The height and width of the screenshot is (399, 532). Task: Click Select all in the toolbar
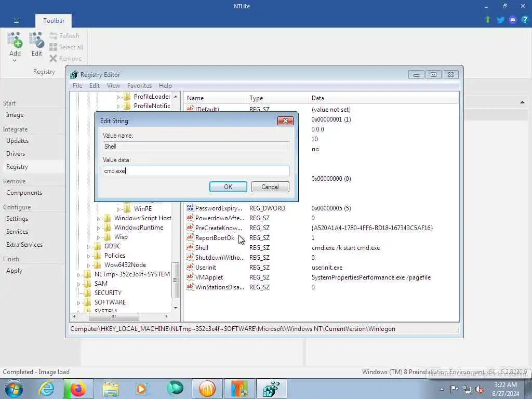click(66, 47)
